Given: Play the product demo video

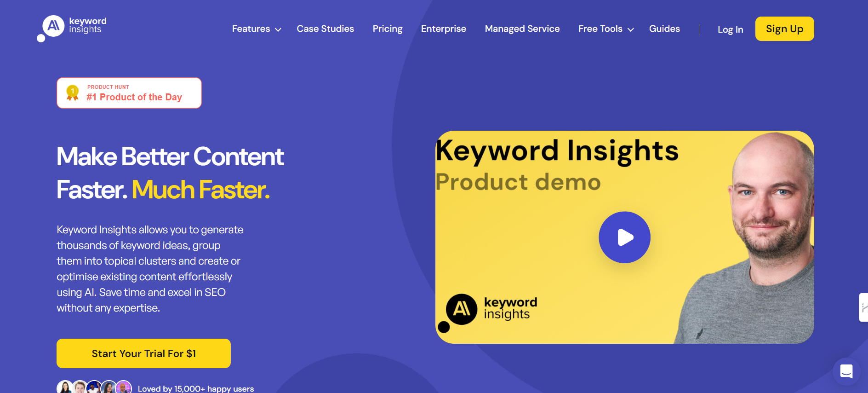Looking at the screenshot, I should (x=624, y=237).
